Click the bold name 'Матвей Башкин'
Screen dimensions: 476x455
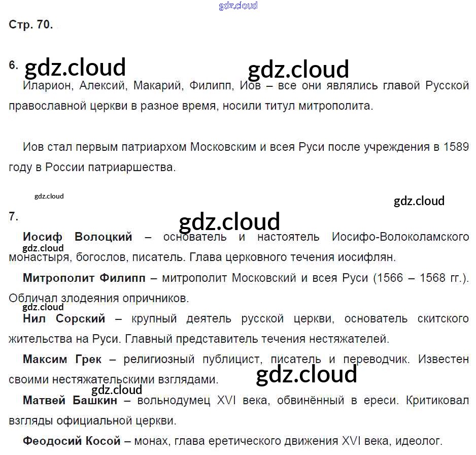click(70, 400)
